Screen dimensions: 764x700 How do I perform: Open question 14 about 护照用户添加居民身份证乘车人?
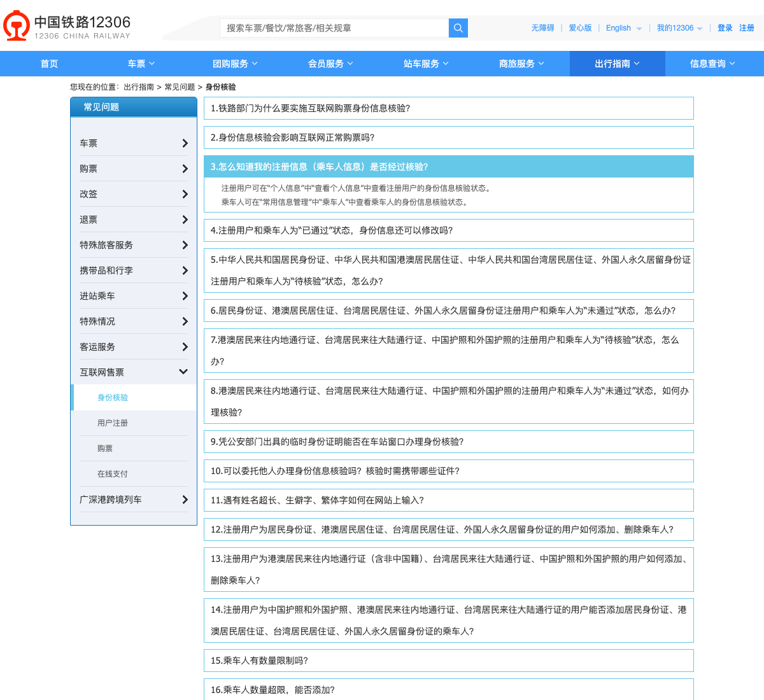point(448,620)
